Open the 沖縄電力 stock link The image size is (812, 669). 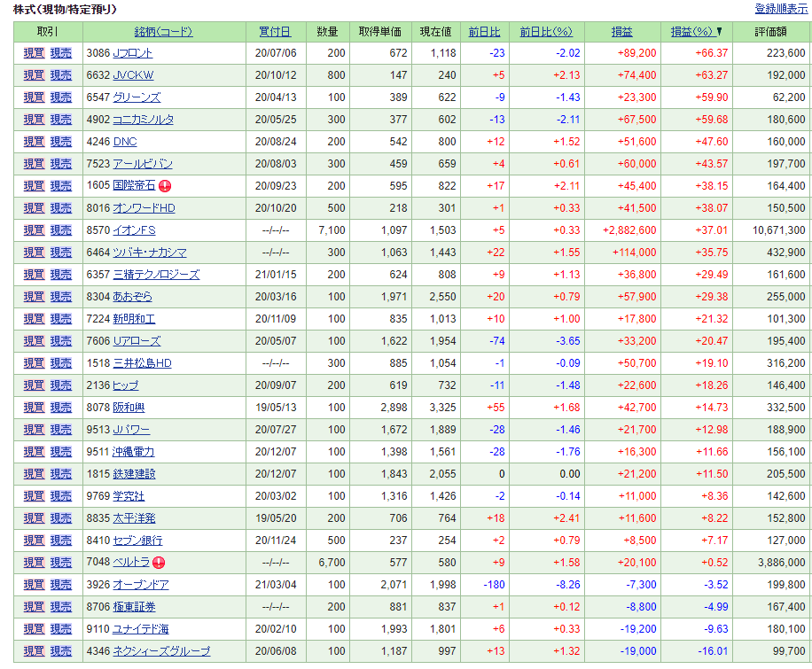tap(134, 452)
